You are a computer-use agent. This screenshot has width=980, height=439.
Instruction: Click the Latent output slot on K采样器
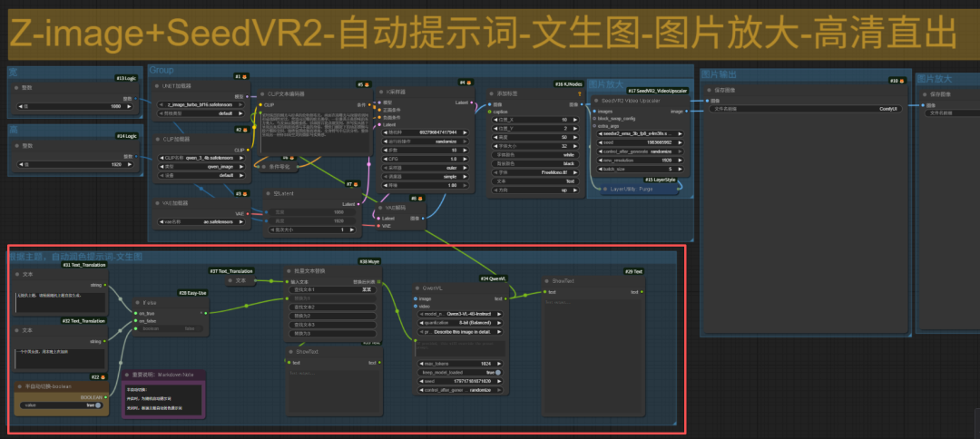pos(472,102)
